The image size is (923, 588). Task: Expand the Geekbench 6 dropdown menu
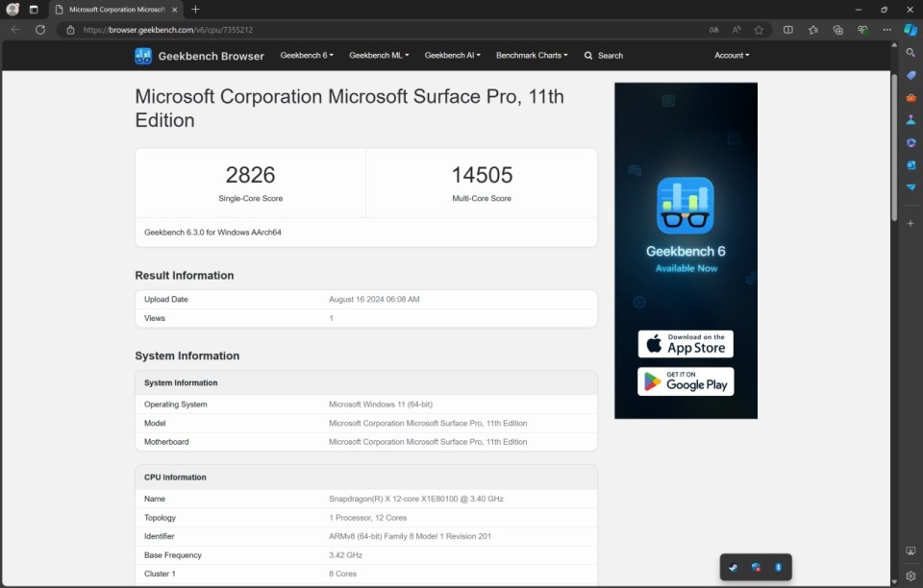coord(307,56)
